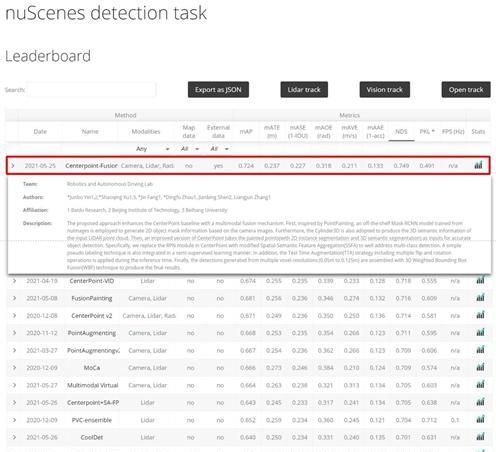Click the Stats column header
This screenshot has height=452, width=496.
click(478, 132)
